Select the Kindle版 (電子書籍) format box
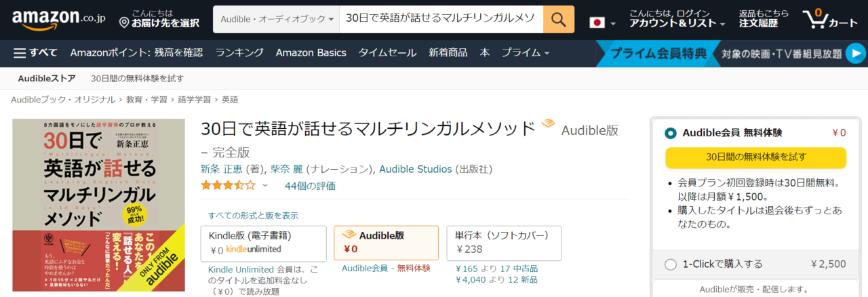The image size is (868, 297). tap(263, 243)
